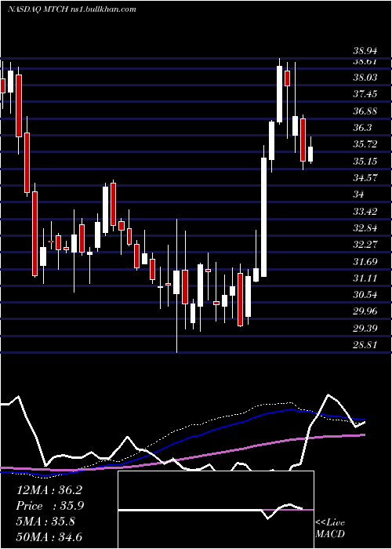Select the last white candlestick on right
This screenshot has width=392, height=549.
pyautogui.click(x=310, y=155)
